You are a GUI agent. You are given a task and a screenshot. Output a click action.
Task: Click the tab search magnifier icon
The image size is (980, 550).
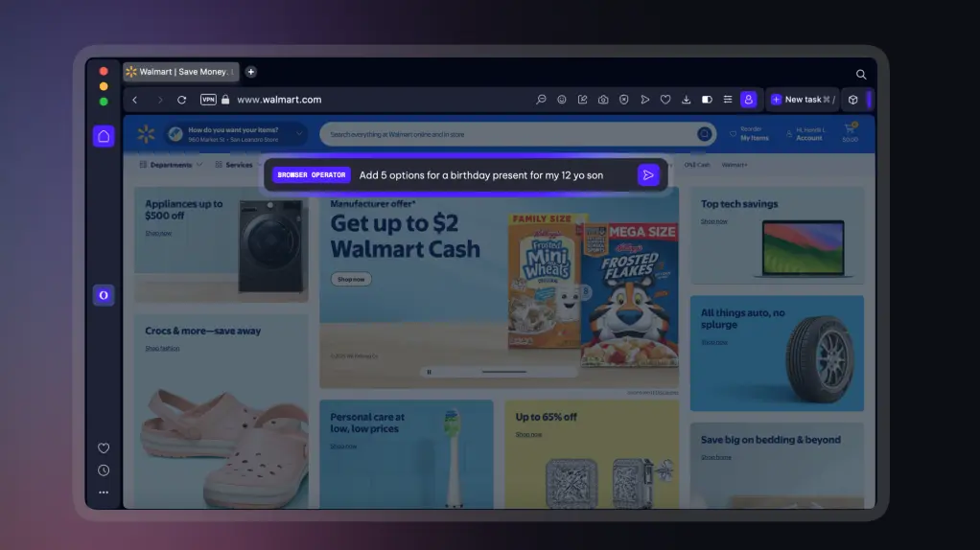860,74
